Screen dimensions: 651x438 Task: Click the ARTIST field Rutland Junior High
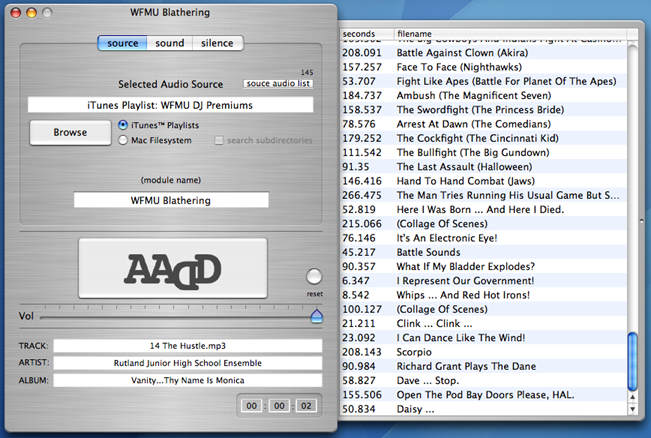[x=188, y=363]
